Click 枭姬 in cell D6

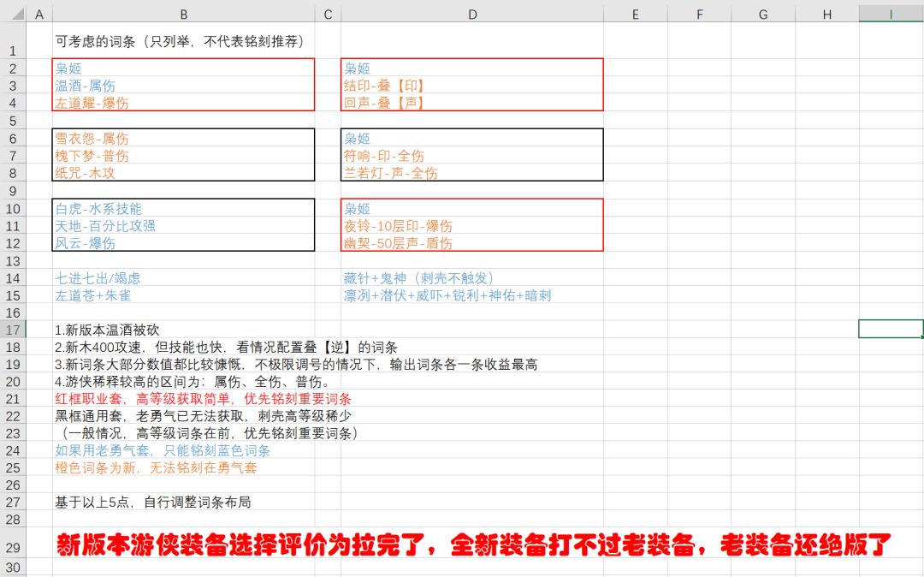click(x=357, y=139)
